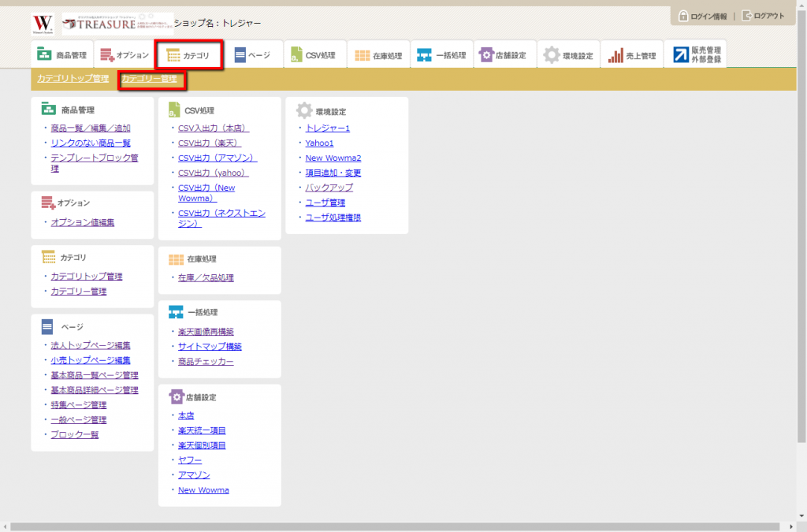Image resolution: width=807 pixels, height=532 pixels.
Task: Open the CSV出力（楽天） link
Action: coord(209,143)
